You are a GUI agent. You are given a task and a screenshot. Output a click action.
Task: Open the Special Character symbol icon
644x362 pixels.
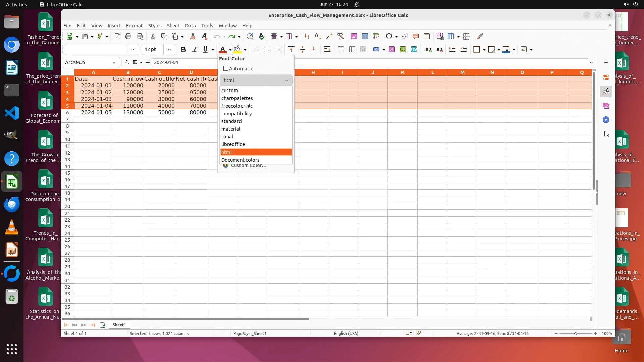389,36
